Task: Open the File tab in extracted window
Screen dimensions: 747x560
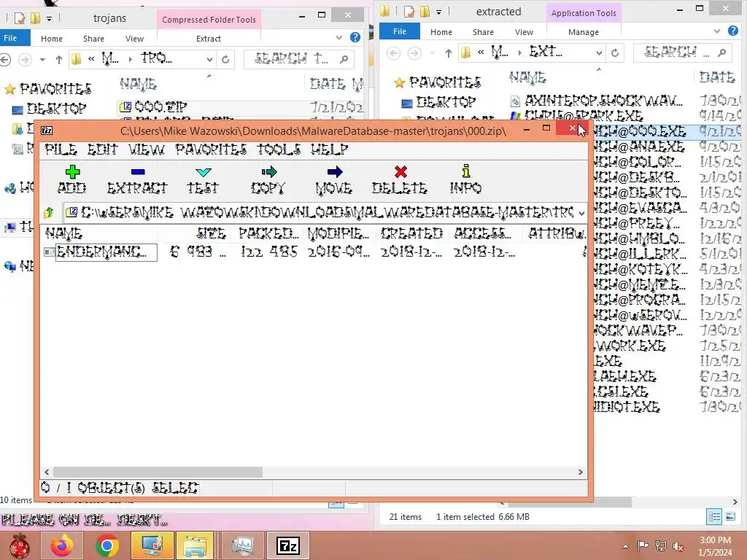Action: [x=399, y=31]
